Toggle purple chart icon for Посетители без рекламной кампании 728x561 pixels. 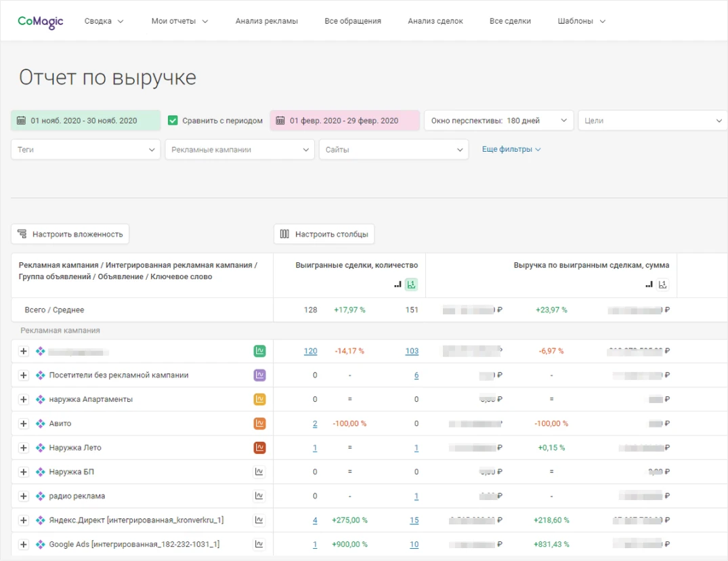259,375
